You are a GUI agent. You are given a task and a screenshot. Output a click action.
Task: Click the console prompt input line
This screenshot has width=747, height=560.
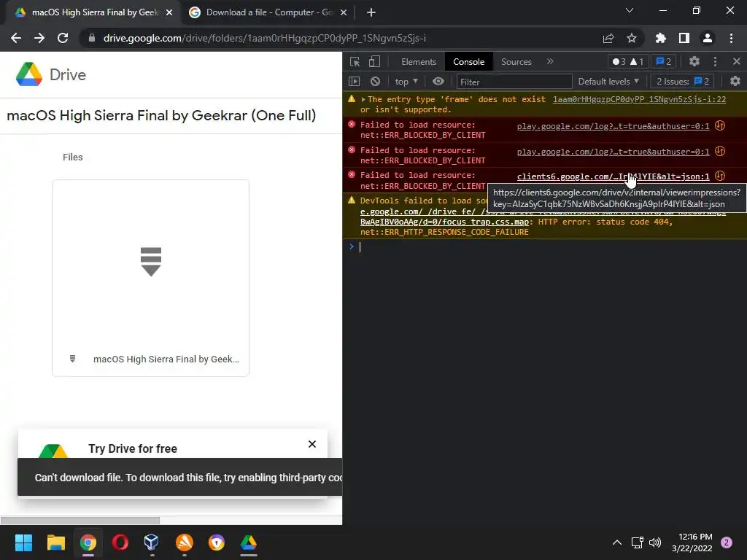click(544, 246)
